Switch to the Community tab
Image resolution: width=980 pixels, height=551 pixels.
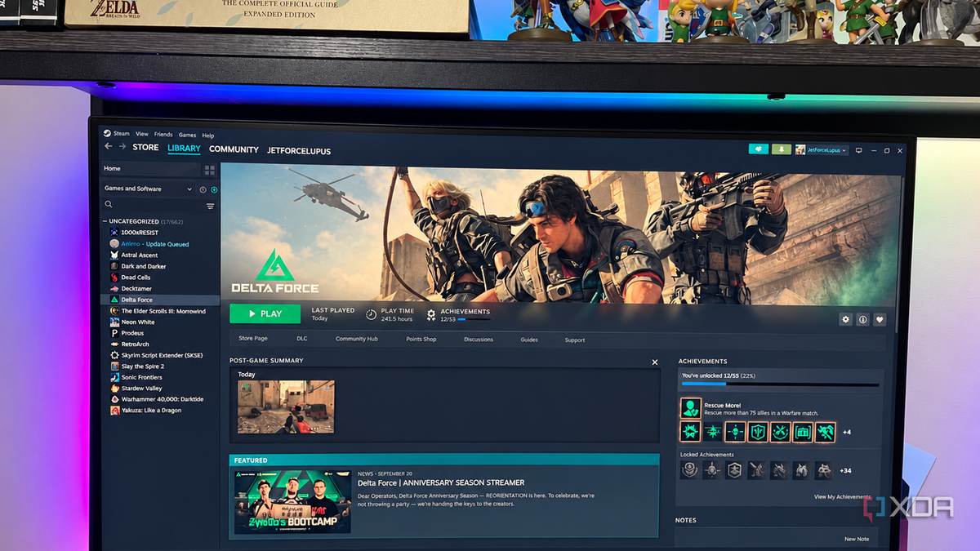[x=234, y=149]
